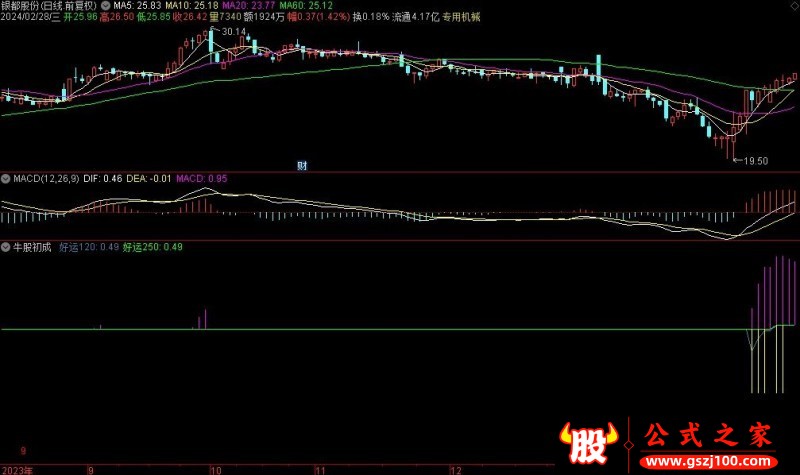
Task: Click the 19.50 low price marker
Action: click(755, 160)
